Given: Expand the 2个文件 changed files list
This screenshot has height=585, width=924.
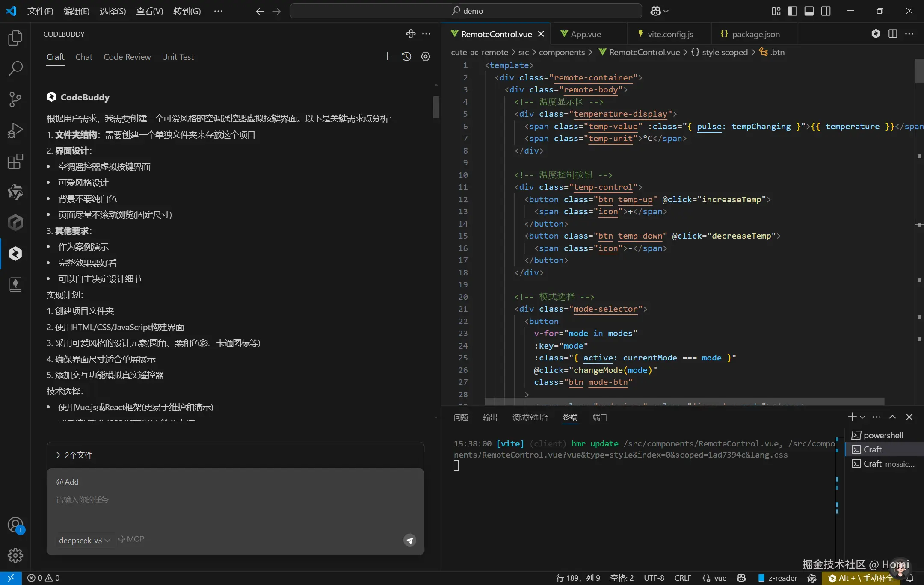Looking at the screenshot, I should point(74,455).
